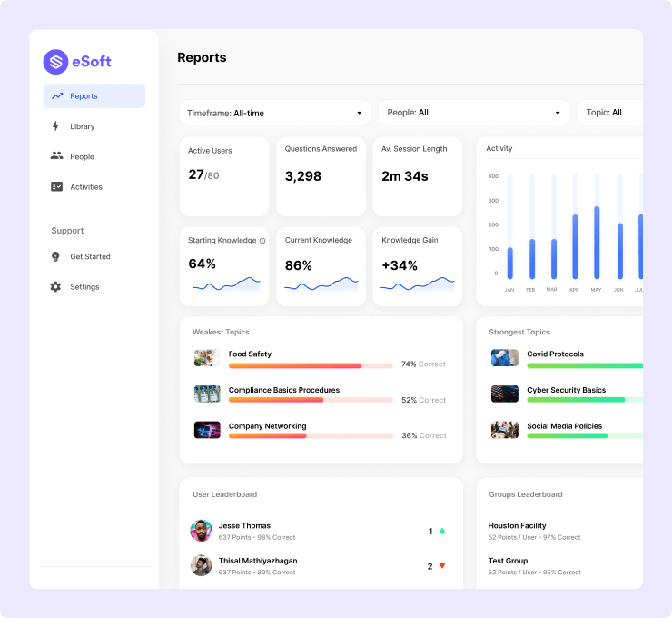Open Activities from the sidebar menu

86,187
